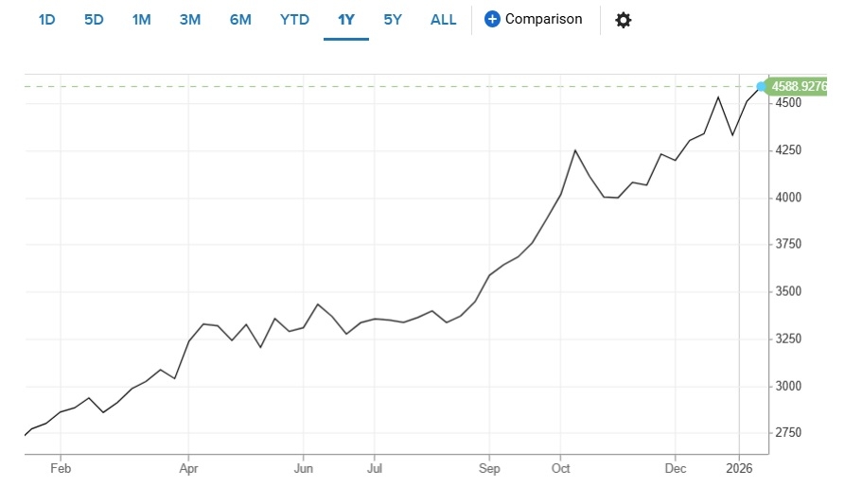Image resolution: width=845 pixels, height=504 pixels.
Task: Click the October peak on the line
Action: 575,150
